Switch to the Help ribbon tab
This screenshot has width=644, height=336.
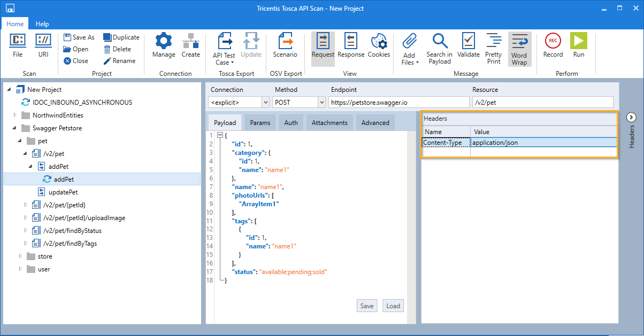point(42,24)
